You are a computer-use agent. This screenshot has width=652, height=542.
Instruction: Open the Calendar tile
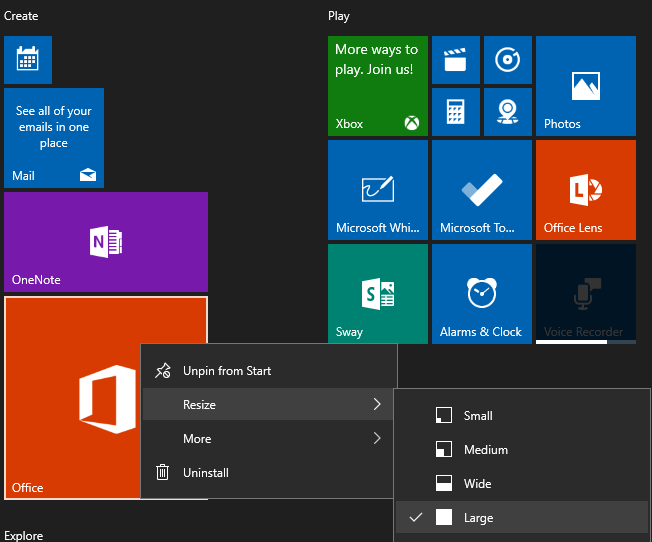tap(28, 59)
